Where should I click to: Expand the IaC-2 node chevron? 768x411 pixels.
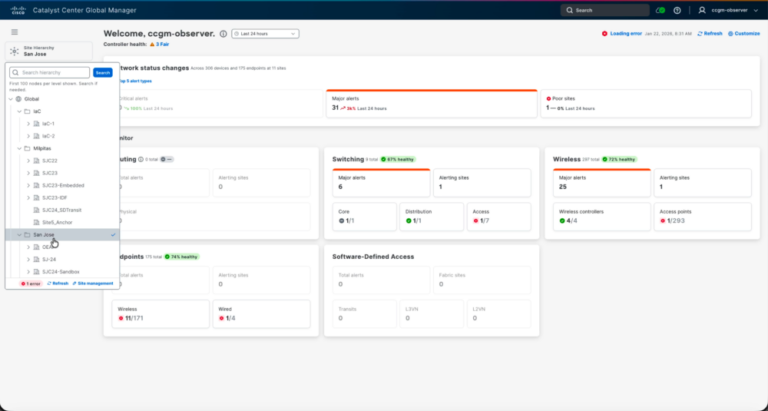tap(28, 136)
